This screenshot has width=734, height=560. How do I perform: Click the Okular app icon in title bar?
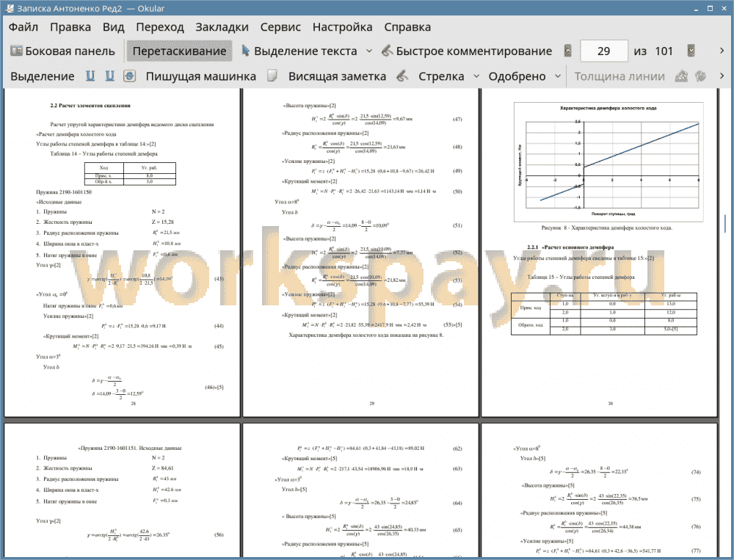(9, 8)
